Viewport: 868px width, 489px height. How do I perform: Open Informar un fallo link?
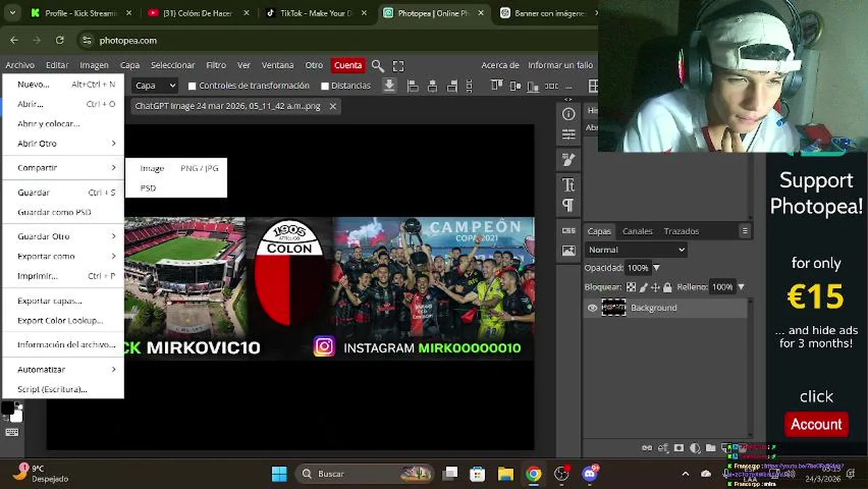pos(560,65)
